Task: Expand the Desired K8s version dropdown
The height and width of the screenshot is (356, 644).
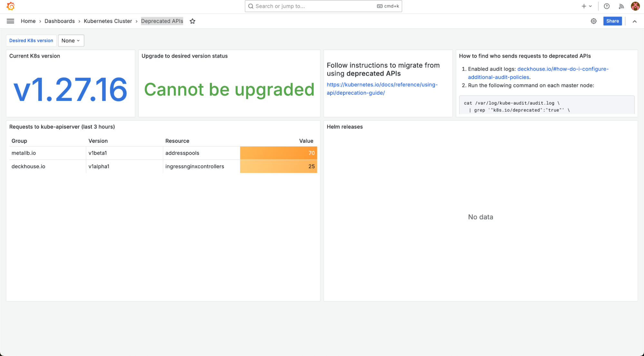Action: coord(71,41)
